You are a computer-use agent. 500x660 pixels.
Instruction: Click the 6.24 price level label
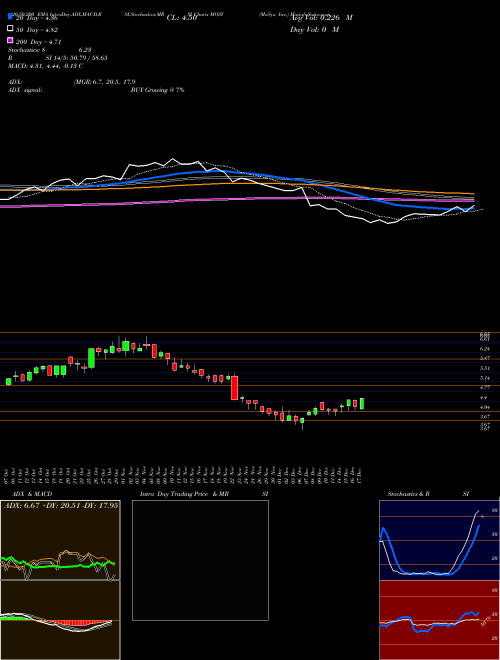click(484, 349)
